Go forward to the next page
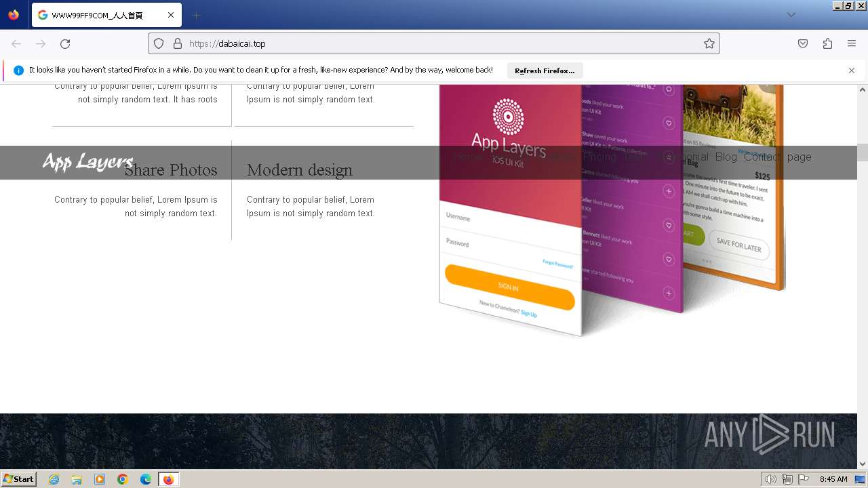The image size is (868, 488). (x=41, y=43)
